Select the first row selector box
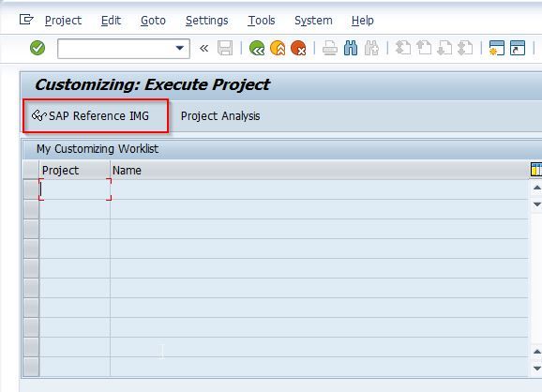This screenshot has height=392, width=542. [31, 189]
